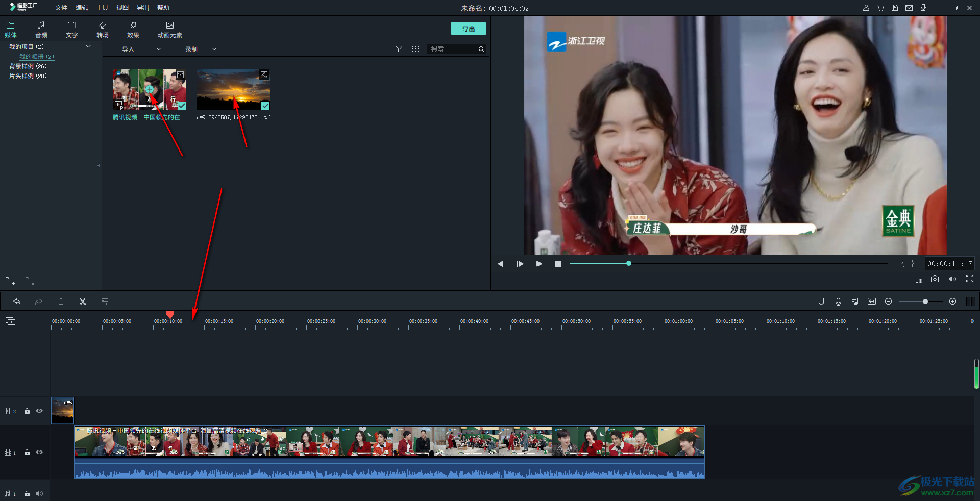Toggle the timeline layout icon
The image size is (980, 501).
(971, 302)
